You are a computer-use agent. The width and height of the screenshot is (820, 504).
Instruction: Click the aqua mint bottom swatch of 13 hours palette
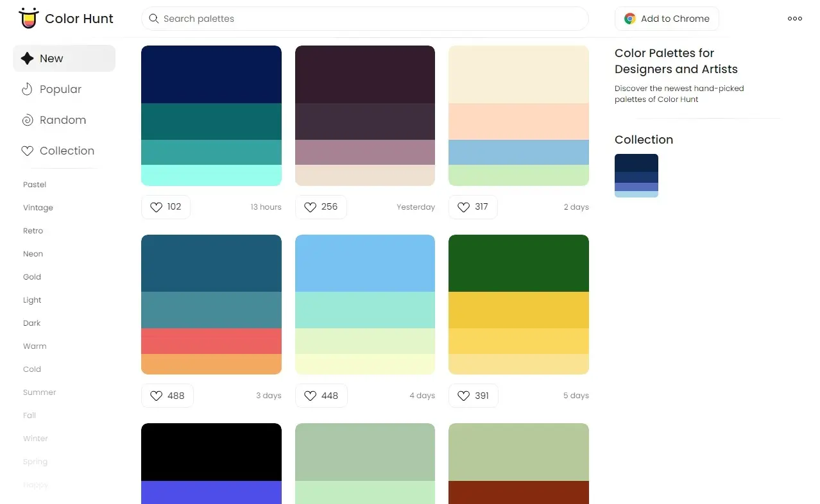pyautogui.click(x=211, y=175)
